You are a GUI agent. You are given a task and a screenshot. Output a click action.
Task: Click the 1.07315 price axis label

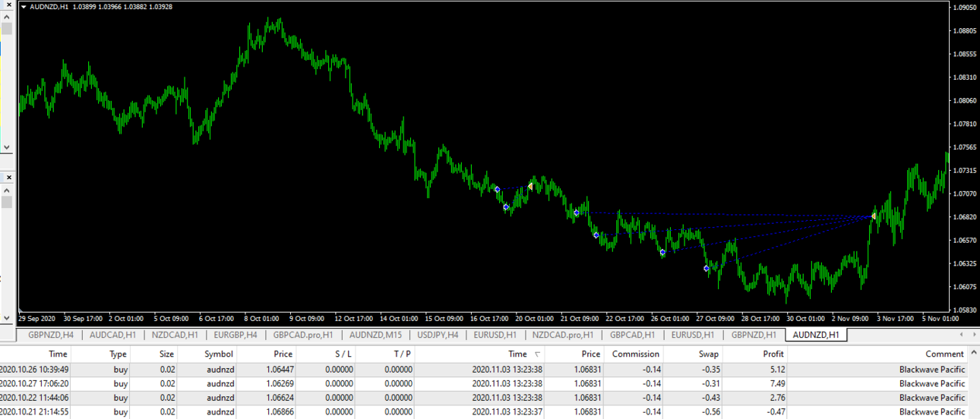965,170
